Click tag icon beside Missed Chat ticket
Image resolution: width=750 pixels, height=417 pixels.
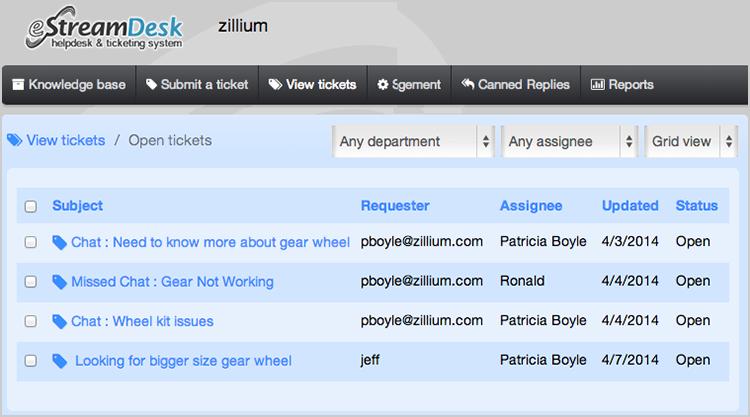tap(59, 282)
